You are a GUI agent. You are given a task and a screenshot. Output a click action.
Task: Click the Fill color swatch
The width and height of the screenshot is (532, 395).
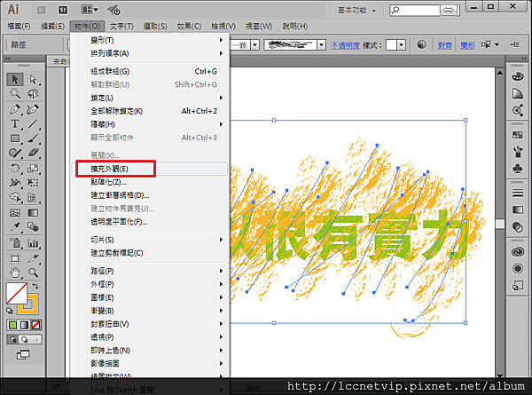pos(16,293)
